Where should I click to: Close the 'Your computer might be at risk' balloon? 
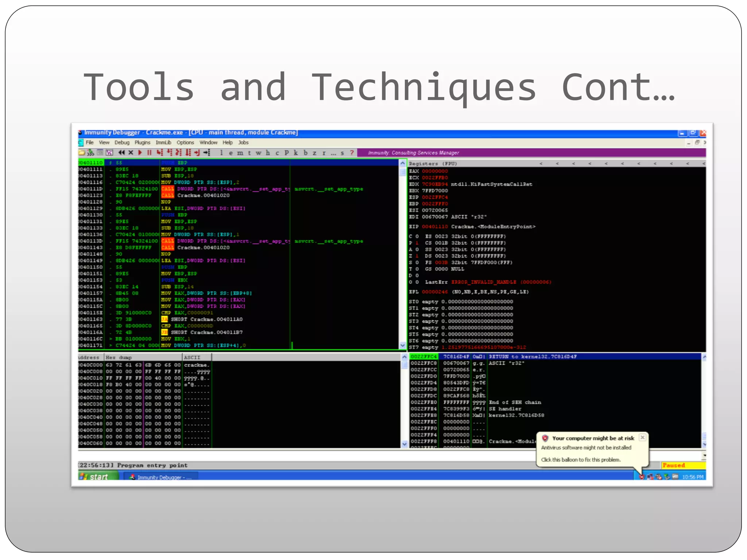(x=643, y=437)
